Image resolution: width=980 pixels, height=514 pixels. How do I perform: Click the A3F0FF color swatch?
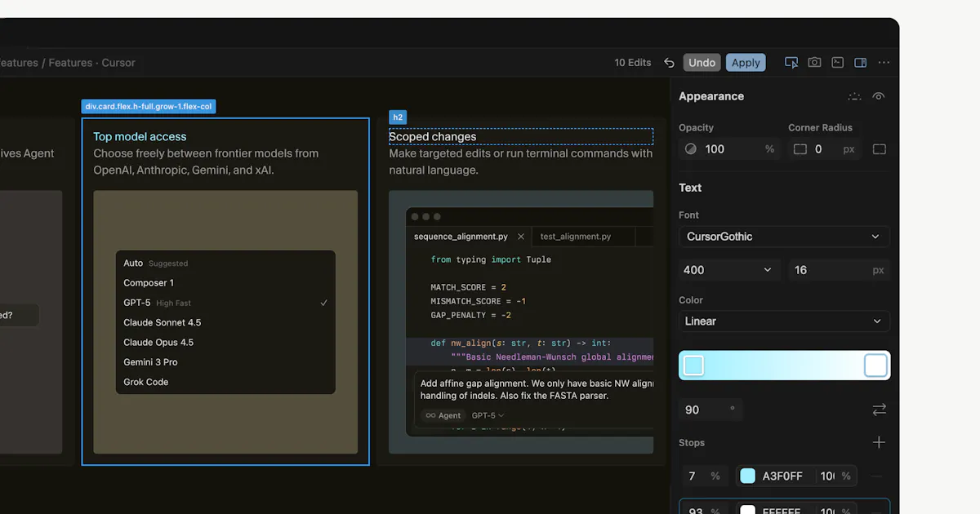tap(747, 476)
